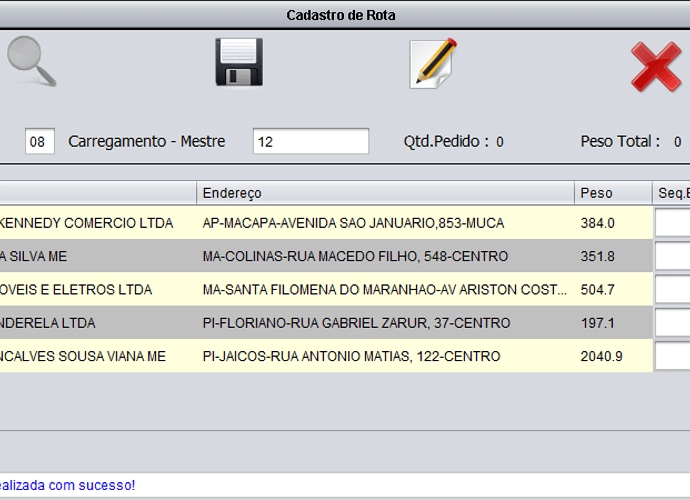Focus the field containing 08
Image resolution: width=690 pixels, height=500 pixels.
[40, 141]
